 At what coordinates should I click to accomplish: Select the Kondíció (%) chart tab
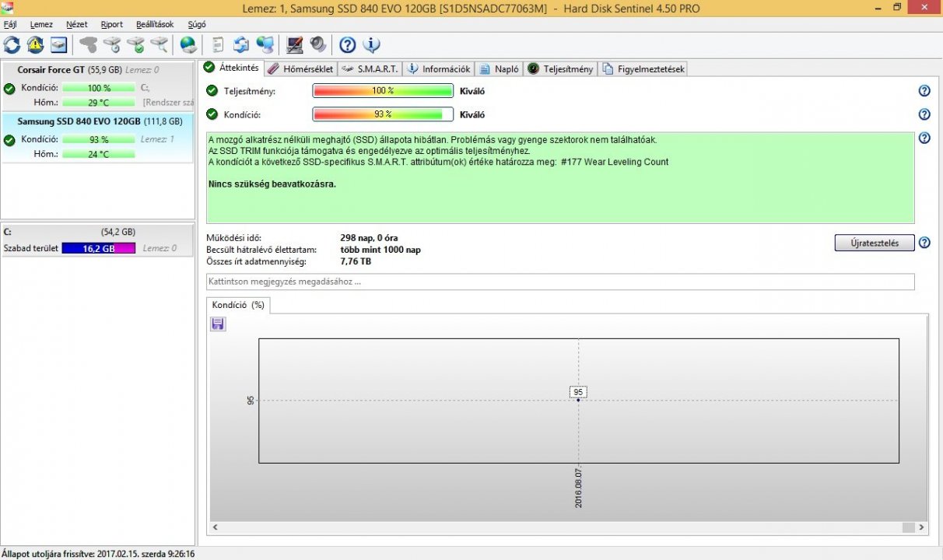pos(238,305)
